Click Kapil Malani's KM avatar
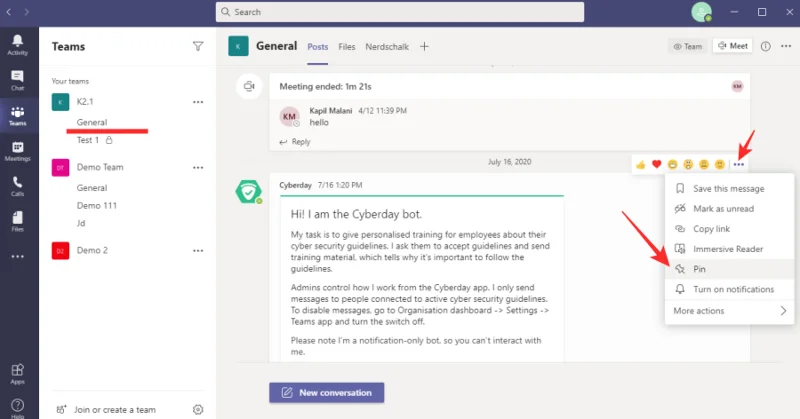800x419 pixels. [289, 116]
